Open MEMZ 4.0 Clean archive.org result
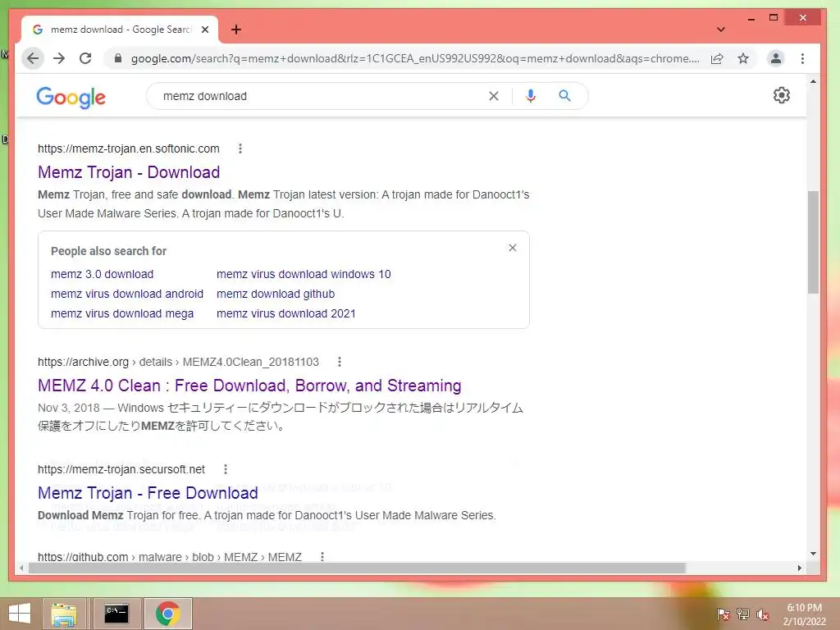 click(249, 386)
